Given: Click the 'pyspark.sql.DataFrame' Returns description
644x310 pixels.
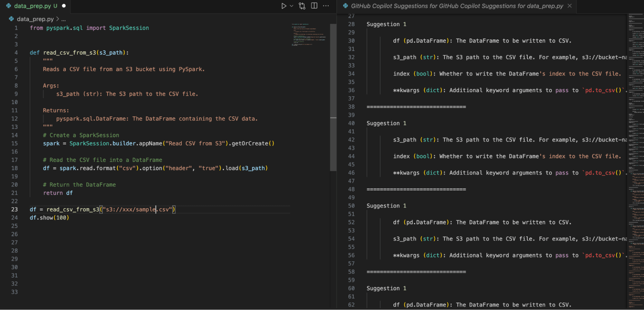Looking at the screenshot, I should (x=157, y=119).
